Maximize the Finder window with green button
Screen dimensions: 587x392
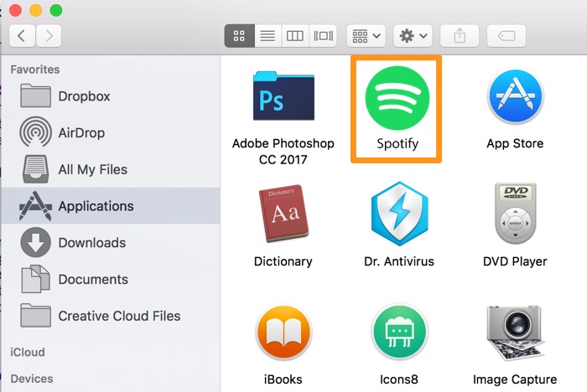(56, 10)
